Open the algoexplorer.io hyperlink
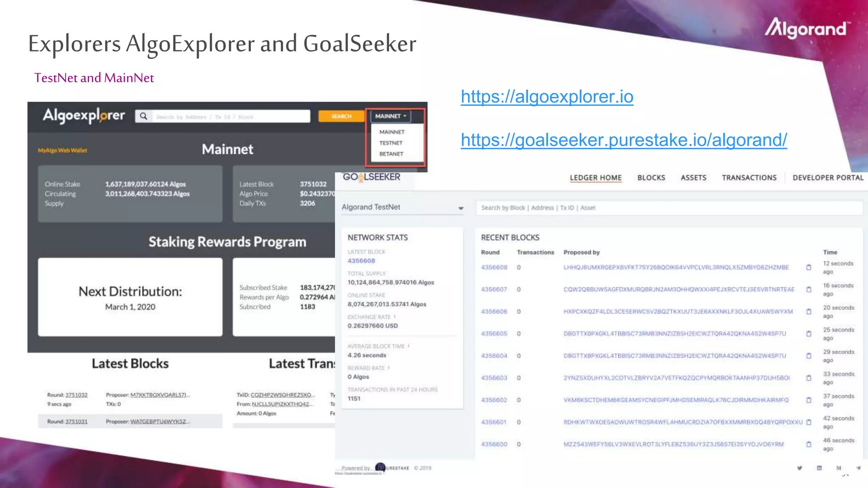The width and height of the screenshot is (868, 488). pyautogui.click(x=547, y=97)
